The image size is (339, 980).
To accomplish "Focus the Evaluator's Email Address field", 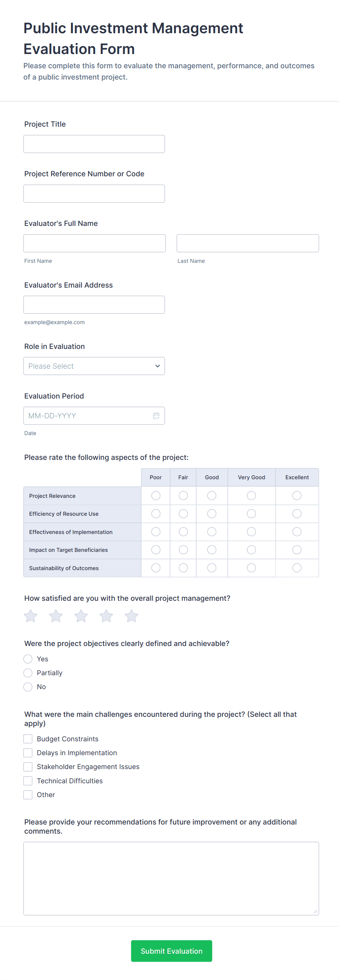I will coord(94,305).
